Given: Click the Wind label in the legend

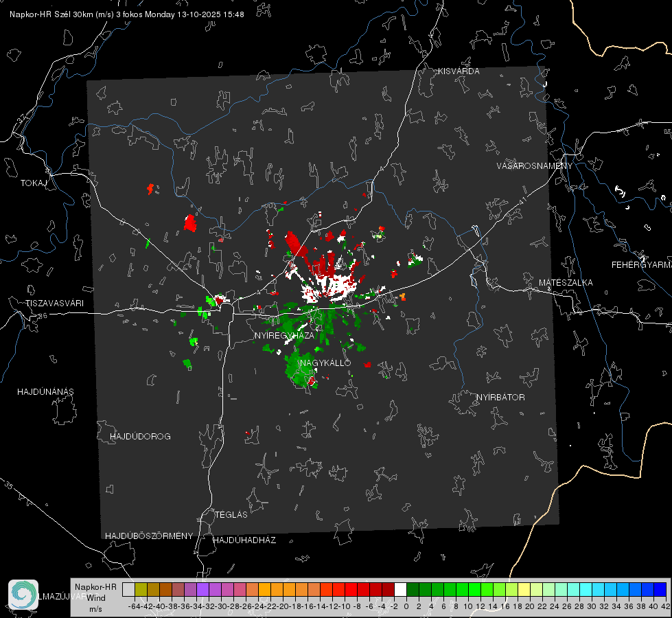Looking at the screenshot, I should [x=96, y=598].
